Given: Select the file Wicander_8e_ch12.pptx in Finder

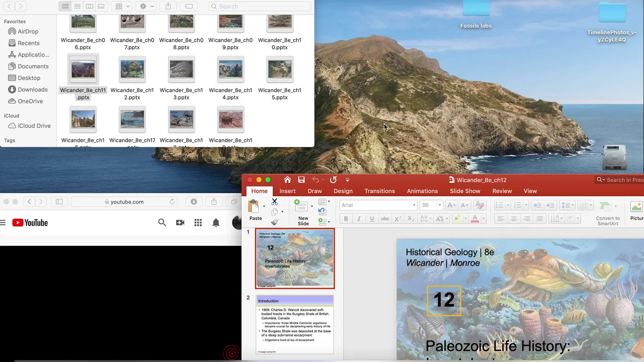Looking at the screenshot, I should pyautogui.click(x=132, y=78).
